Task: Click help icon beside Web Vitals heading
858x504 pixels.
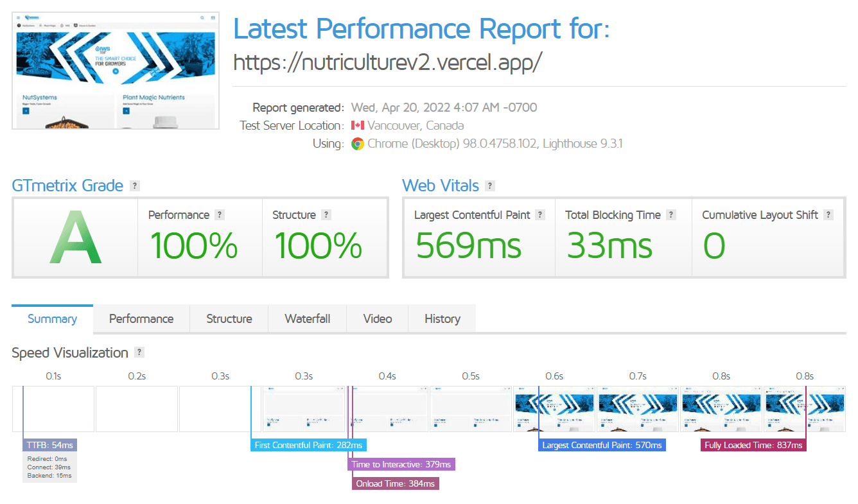Action: click(x=490, y=186)
